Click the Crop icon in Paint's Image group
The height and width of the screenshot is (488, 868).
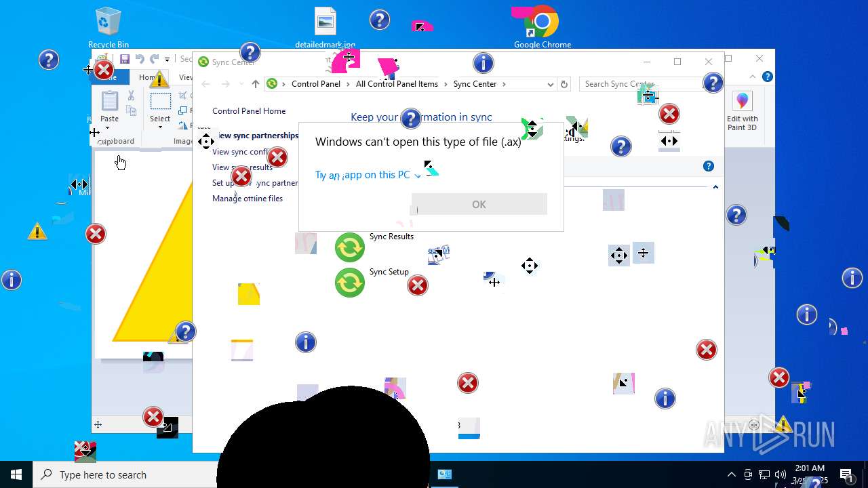click(x=183, y=96)
